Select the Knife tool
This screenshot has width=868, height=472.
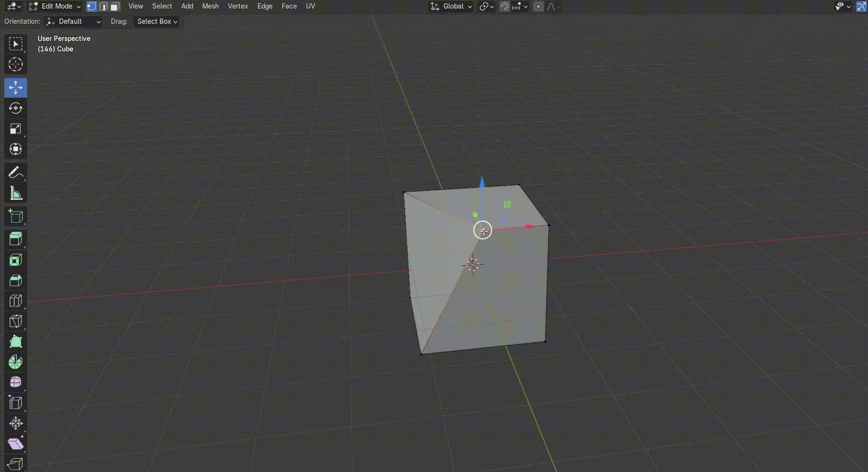point(16,321)
